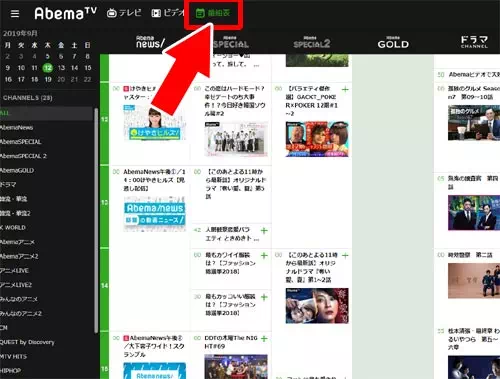Open DDTの木曜The NIGHT#69 program title
This screenshot has width=500, height=379.
231,342
